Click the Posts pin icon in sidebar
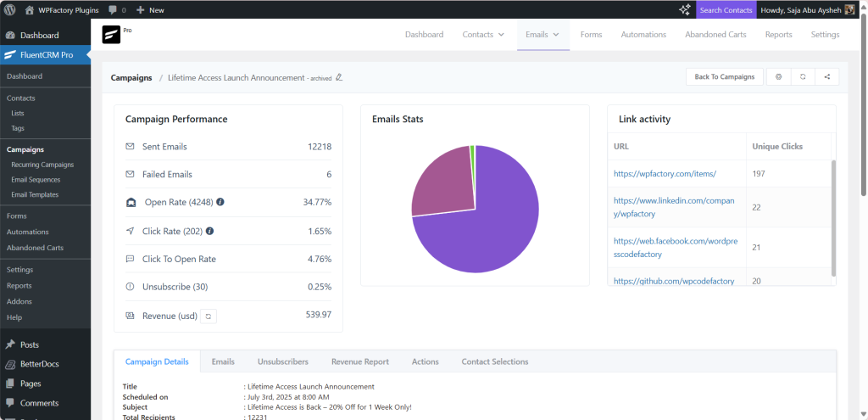 10,344
